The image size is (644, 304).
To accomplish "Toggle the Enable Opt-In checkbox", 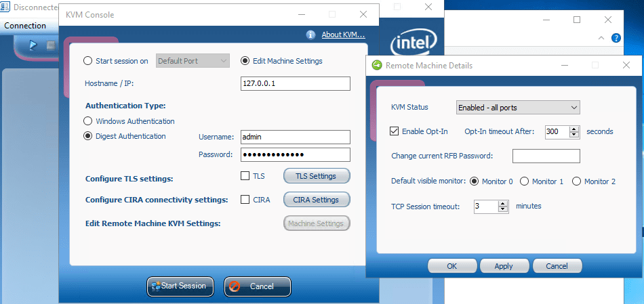I will (x=395, y=131).
